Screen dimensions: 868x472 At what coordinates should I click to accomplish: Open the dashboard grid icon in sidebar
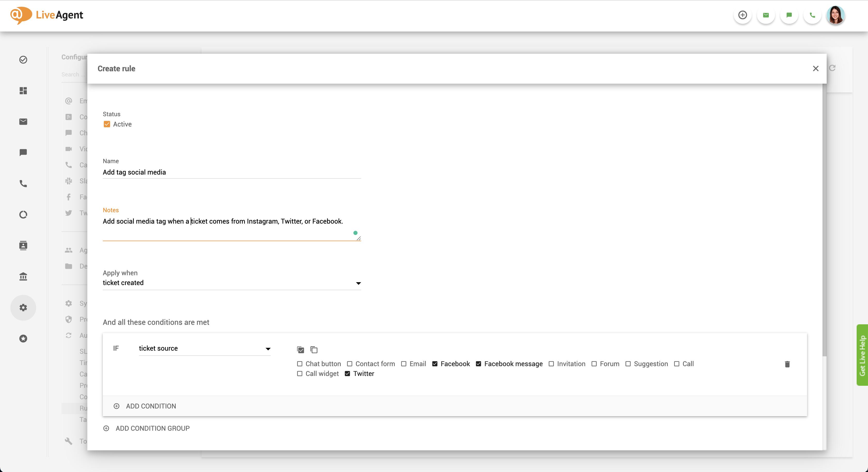[23, 91]
